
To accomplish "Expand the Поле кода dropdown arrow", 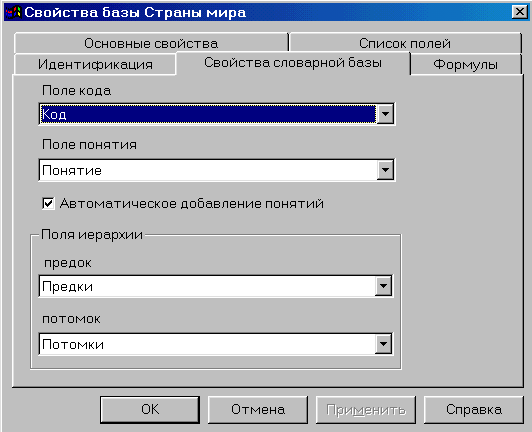I will pyautogui.click(x=385, y=114).
